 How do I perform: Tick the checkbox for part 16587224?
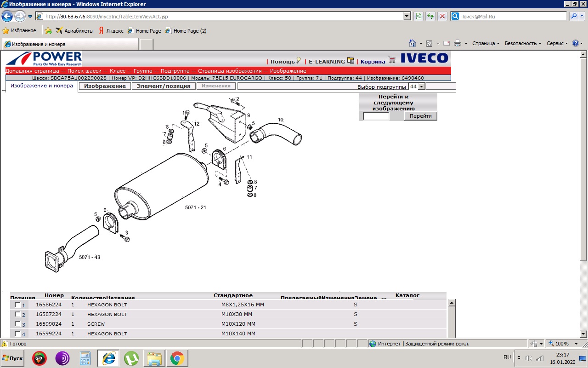point(17,314)
